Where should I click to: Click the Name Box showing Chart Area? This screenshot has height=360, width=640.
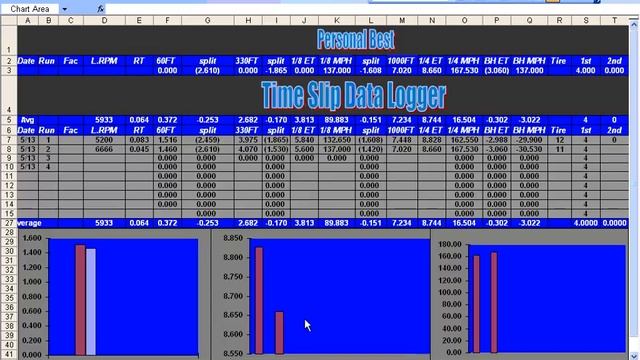tap(30, 9)
